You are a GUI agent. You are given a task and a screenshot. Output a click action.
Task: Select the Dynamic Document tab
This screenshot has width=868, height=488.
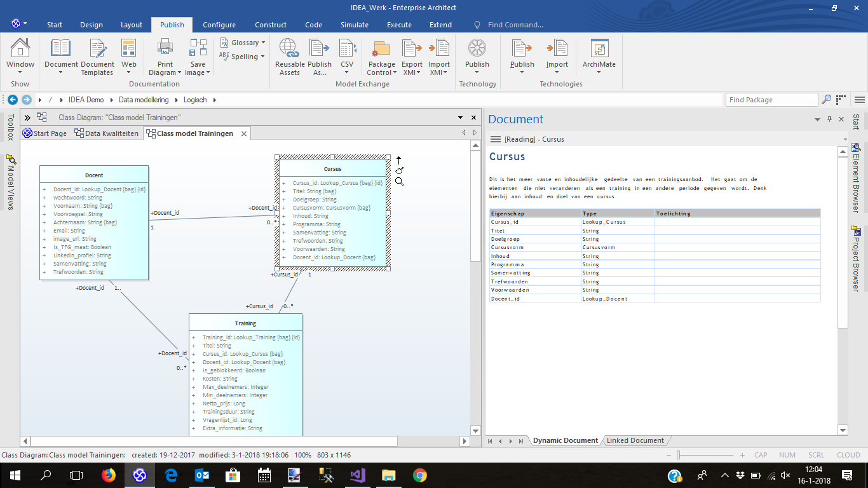point(566,440)
